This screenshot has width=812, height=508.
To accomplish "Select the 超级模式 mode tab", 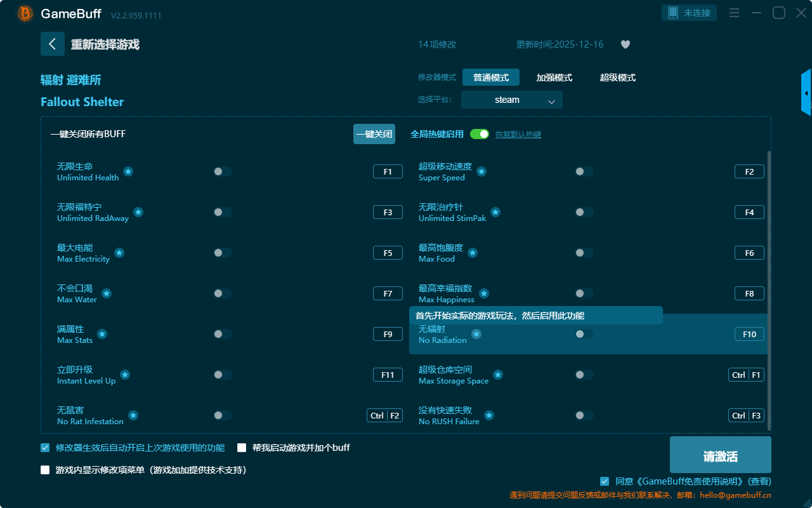I will pos(617,77).
